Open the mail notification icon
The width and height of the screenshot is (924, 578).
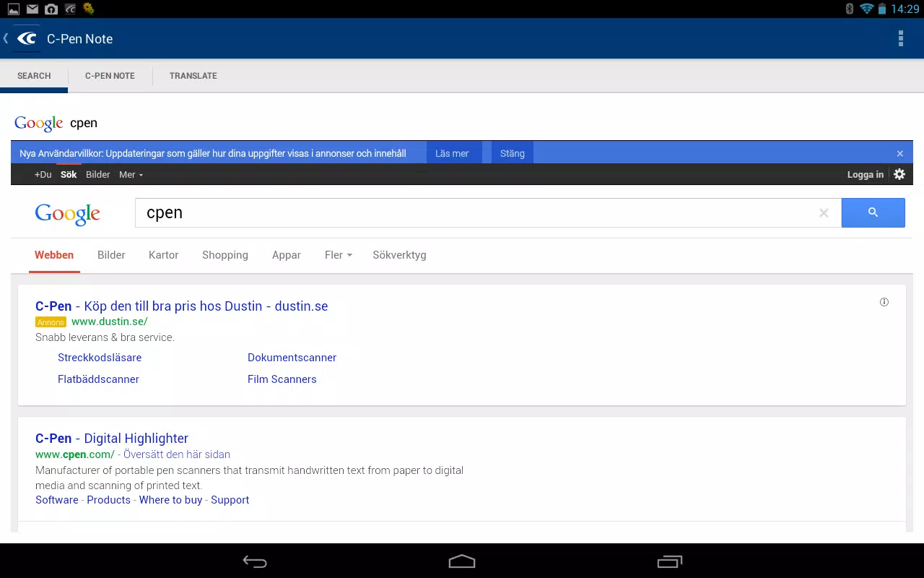[32, 9]
